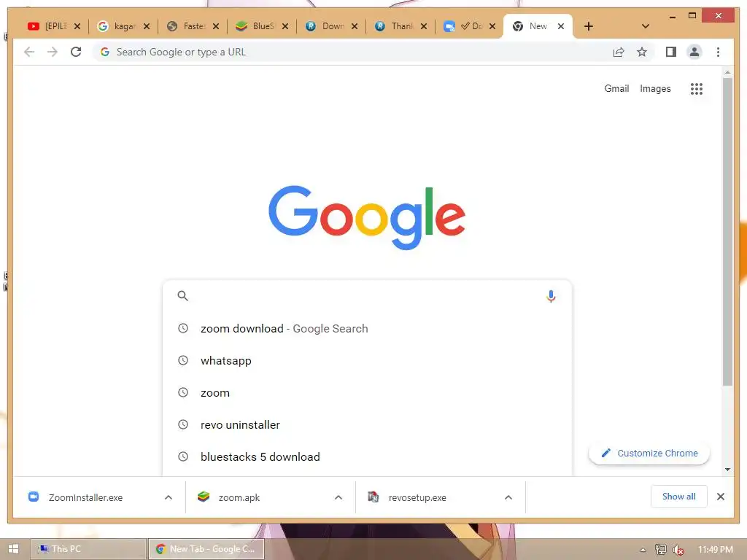747x560 pixels.
Task: Open a new tab with the plus button
Action: [589, 26]
